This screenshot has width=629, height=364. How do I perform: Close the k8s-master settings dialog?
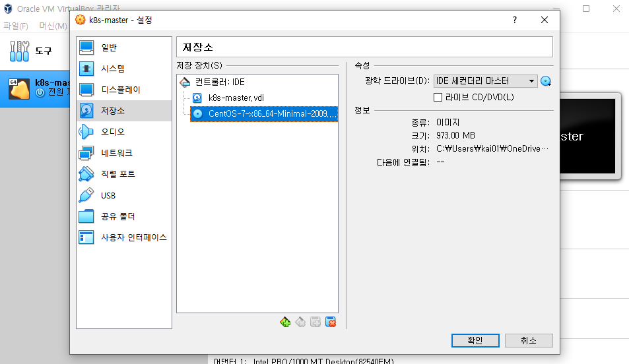pyautogui.click(x=545, y=20)
